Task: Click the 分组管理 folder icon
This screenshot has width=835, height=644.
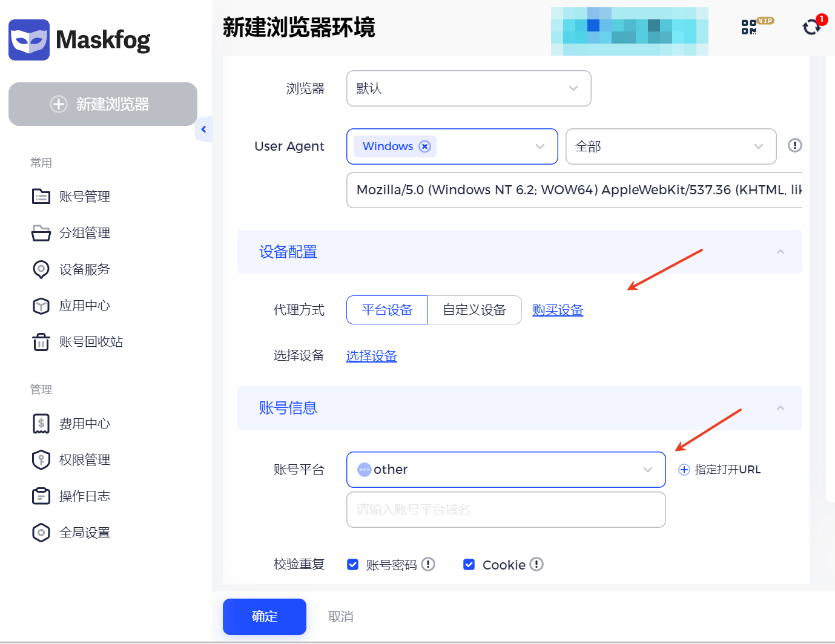Action: 41,233
